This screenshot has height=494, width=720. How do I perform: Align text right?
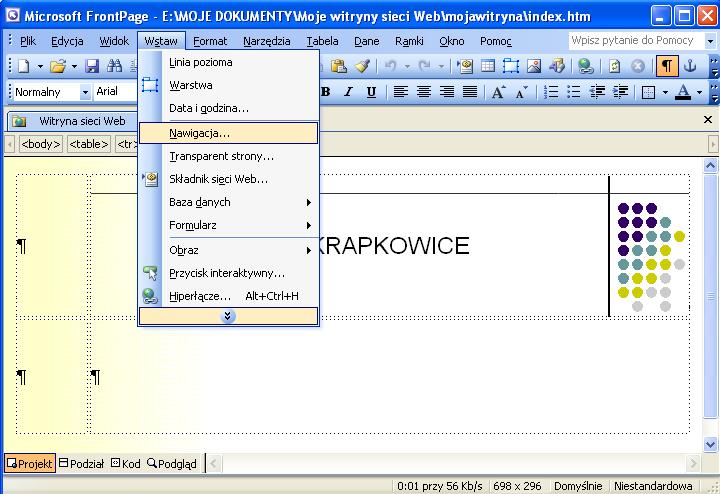coord(447,92)
